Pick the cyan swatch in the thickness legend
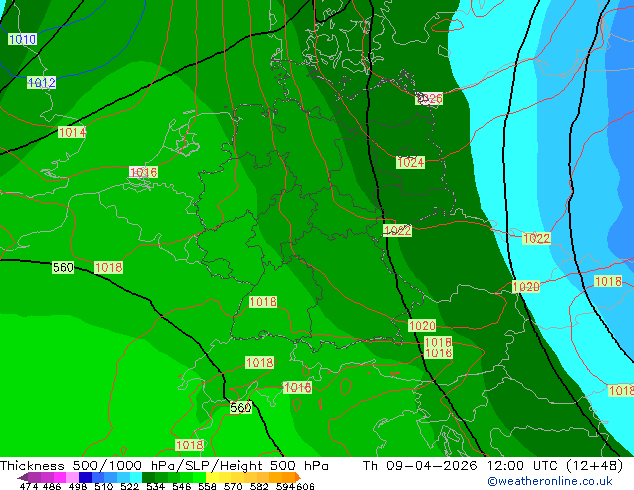This screenshot has height=490, width=634. [136, 477]
